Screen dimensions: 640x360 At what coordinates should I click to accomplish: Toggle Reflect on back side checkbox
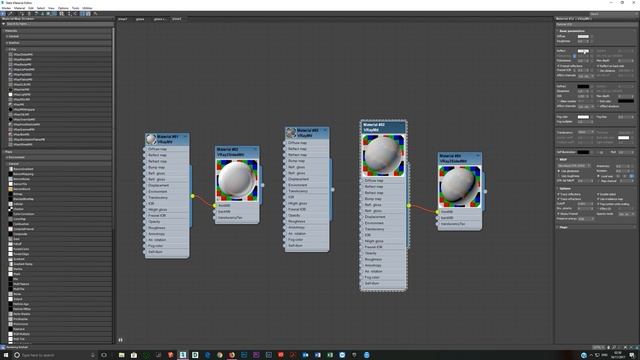(x=598, y=66)
